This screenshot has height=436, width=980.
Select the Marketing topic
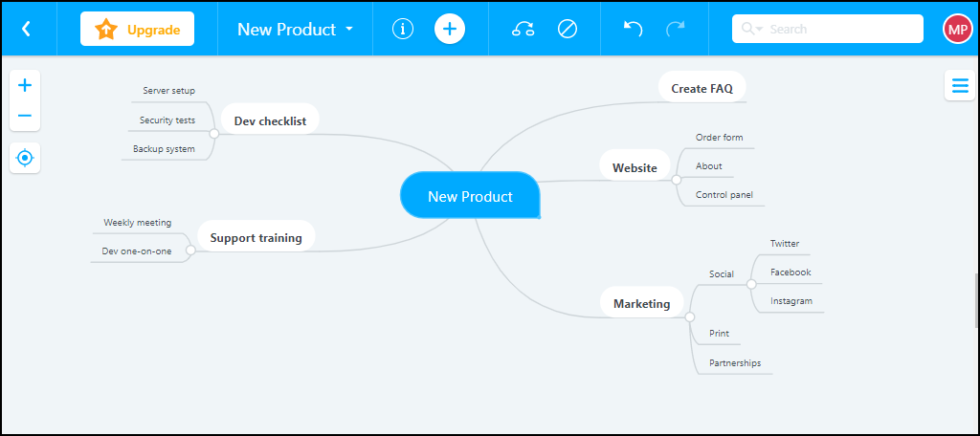[x=642, y=304]
